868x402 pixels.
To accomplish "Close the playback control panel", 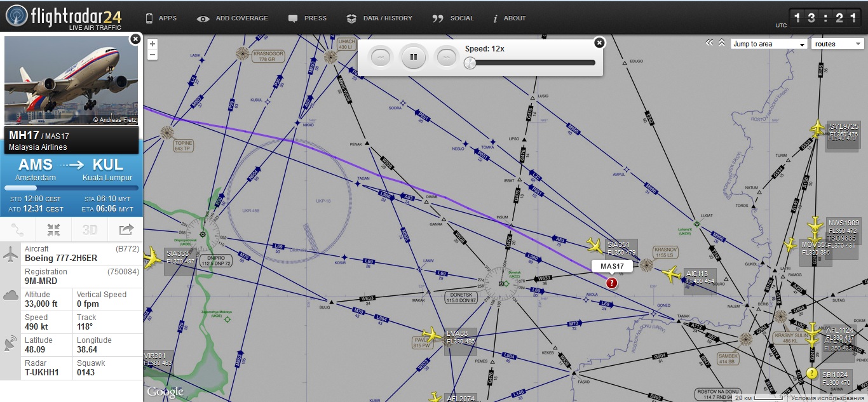I will pos(599,43).
